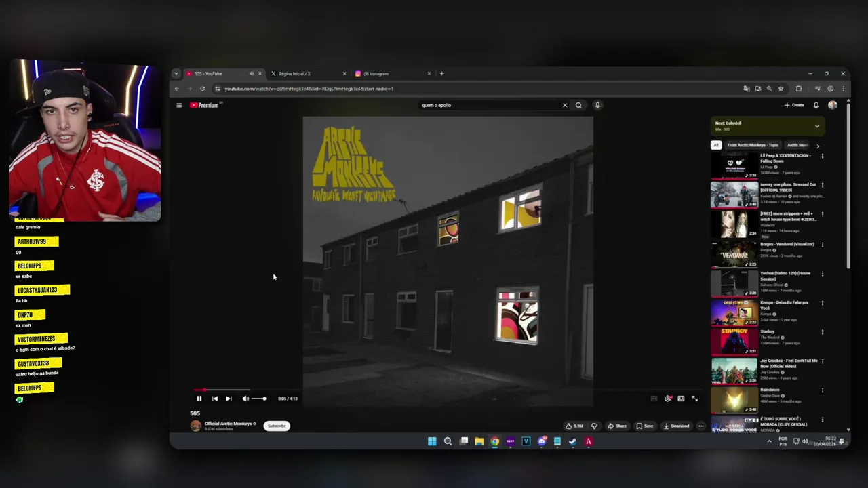868x488 pixels.
Task: Show hidden system tray icons chevron
Action: 769,441
